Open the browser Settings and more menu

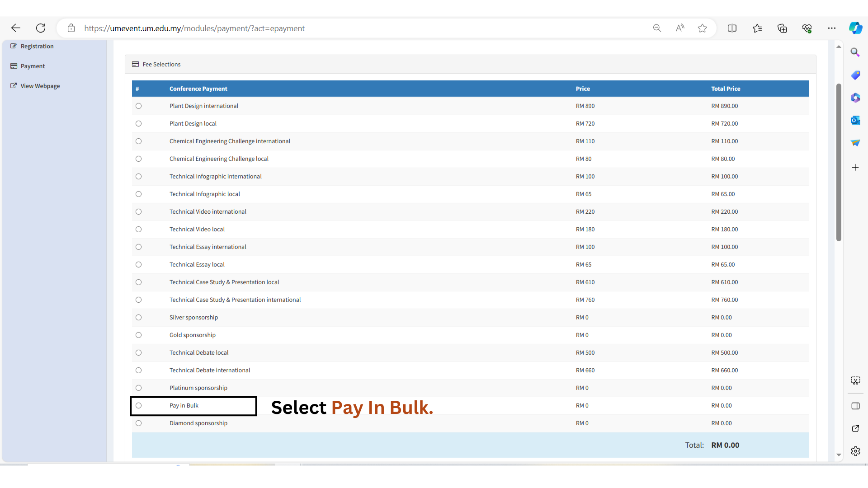831,28
